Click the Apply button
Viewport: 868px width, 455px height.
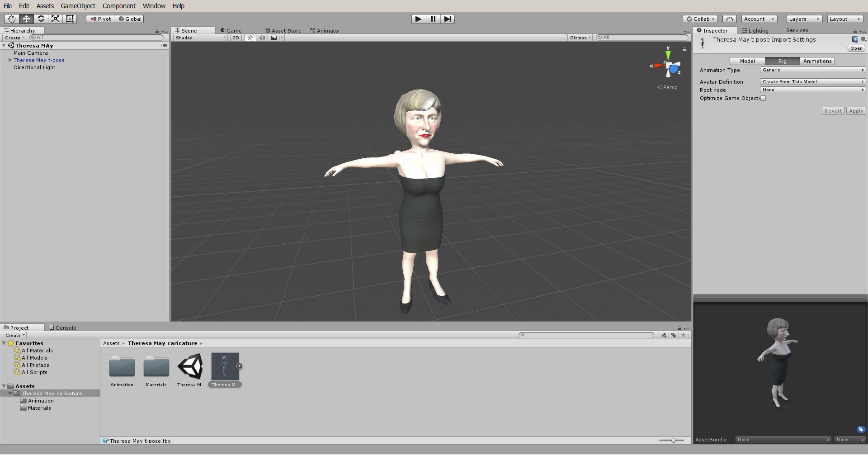[x=856, y=111]
